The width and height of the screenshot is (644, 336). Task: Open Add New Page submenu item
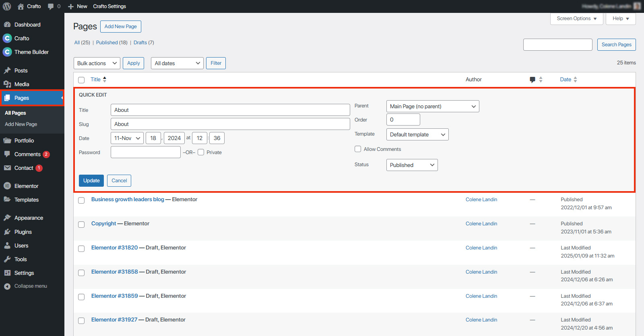tap(21, 124)
